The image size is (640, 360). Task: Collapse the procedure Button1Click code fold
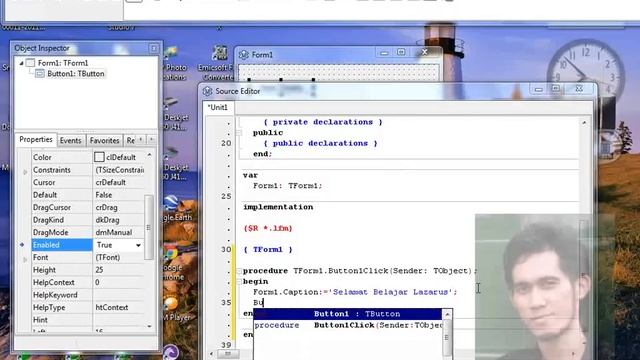239,271
